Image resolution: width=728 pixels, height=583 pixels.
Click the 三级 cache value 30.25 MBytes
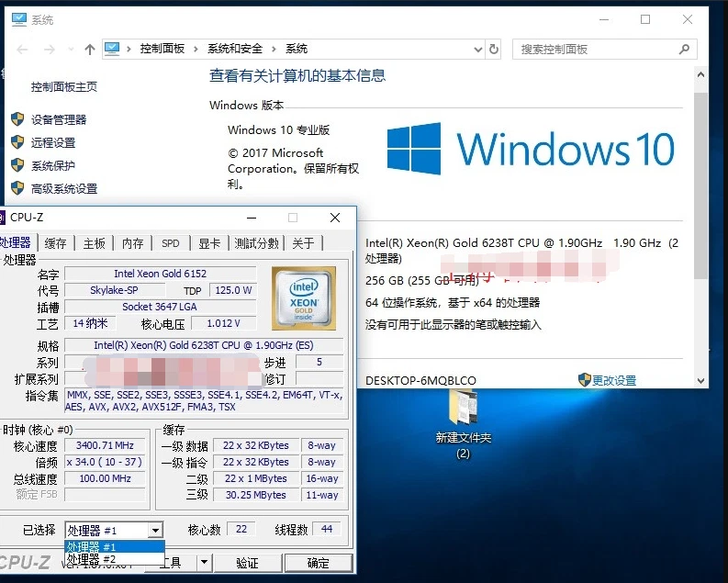click(x=256, y=495)
